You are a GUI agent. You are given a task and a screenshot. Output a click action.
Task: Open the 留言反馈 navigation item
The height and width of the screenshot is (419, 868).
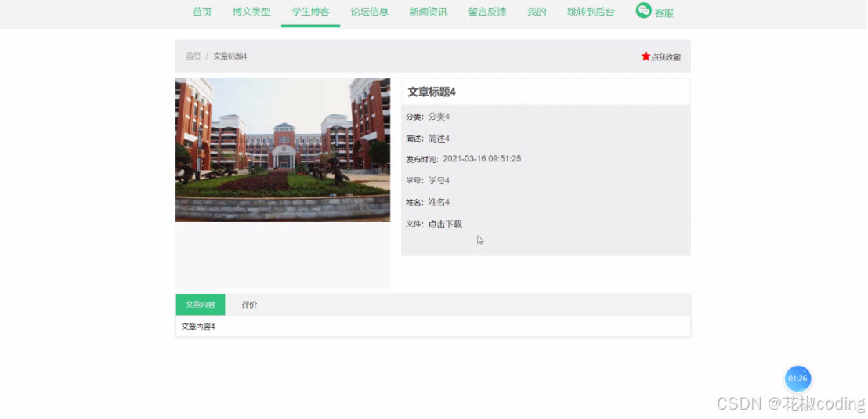pos(487,13)
